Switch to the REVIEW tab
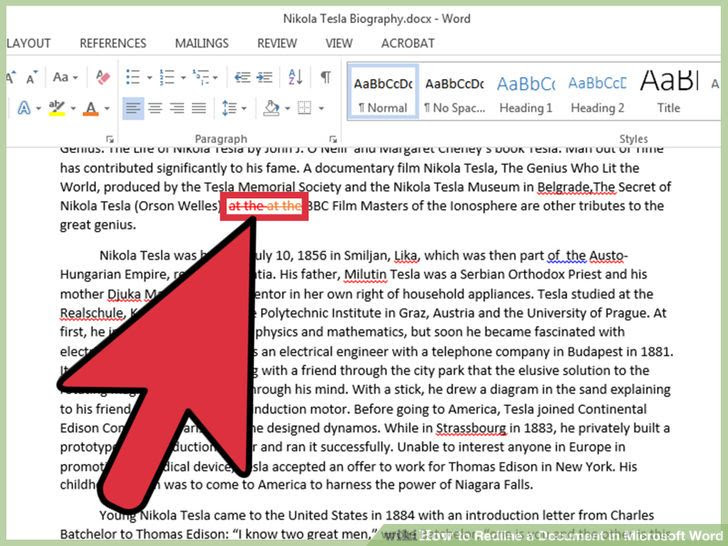This screenshot has width=728, height=546. click(x=277, y=43)
